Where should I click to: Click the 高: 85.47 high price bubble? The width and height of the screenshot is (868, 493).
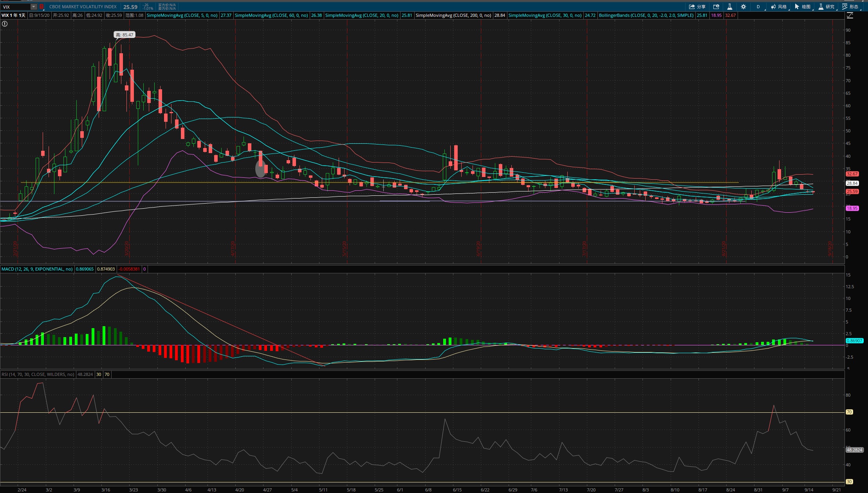pyautogui.click(x=125, y=35)
